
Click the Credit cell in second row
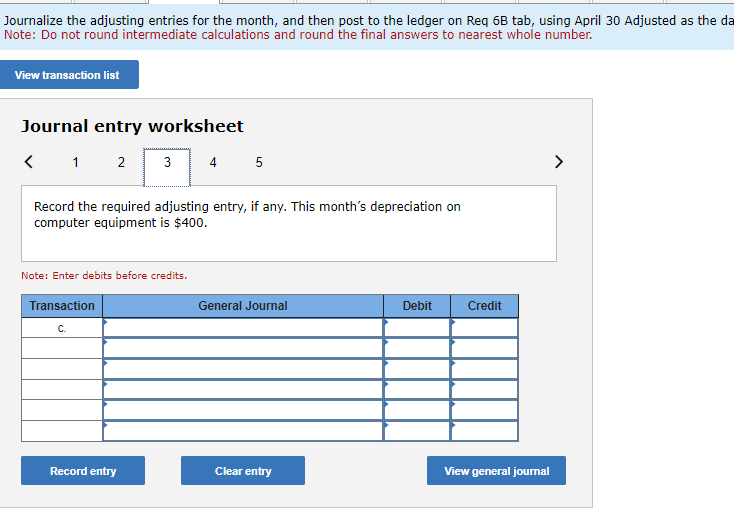(x=484, y=348)
